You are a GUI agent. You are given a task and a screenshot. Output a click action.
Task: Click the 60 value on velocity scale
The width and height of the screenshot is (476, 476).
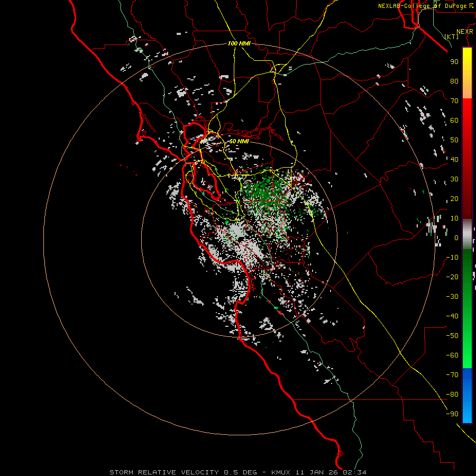[454, 120]
